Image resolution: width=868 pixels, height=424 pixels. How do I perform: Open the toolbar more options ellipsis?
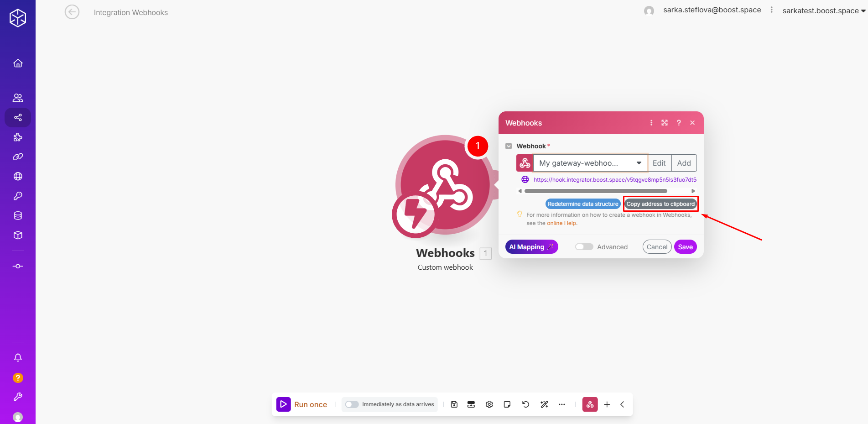[x=562, y=404]
